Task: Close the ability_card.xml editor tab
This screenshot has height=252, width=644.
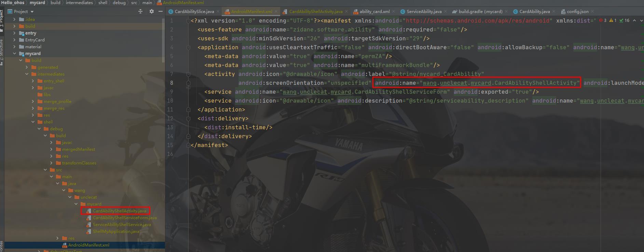Action: 394,11
